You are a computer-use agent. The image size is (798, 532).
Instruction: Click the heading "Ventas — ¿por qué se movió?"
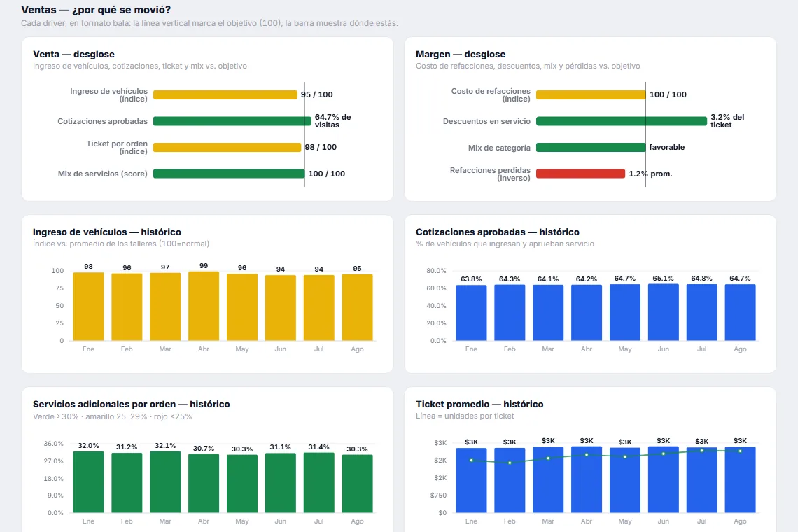click(x=96, y=10)
